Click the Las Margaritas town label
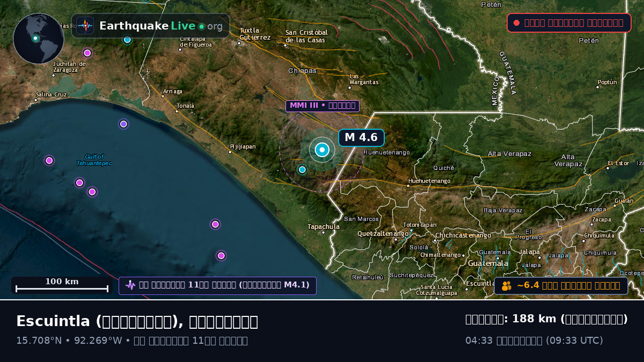 pyautogui.click(x=364, y=79)
